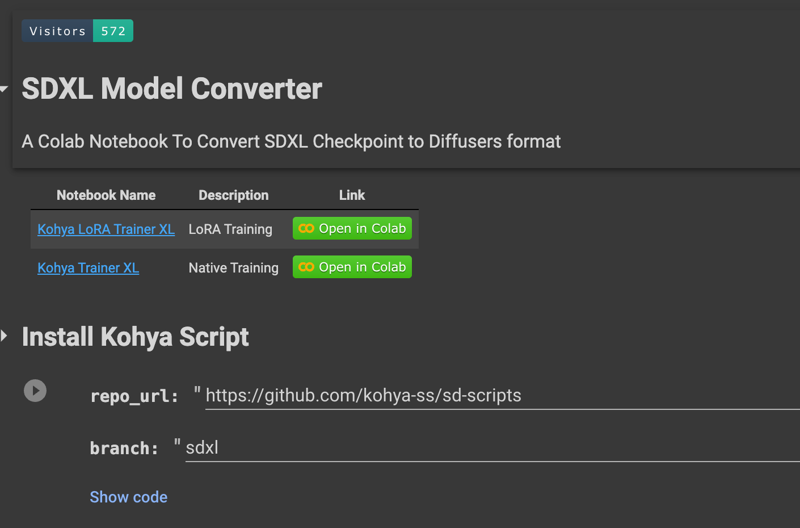800x528 pixels.
Task: Expand the Install Kohya Script section
Action: tap(4, 336)
